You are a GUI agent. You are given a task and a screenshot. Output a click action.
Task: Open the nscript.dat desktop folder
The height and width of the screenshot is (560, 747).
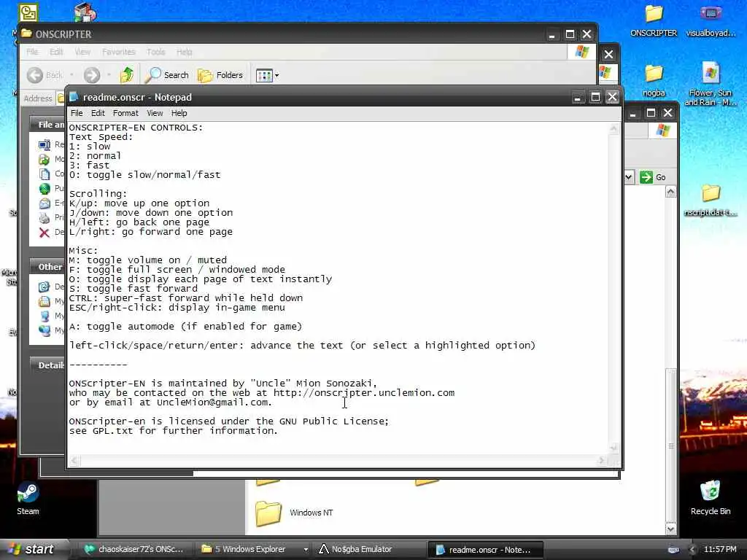[711, 200]
